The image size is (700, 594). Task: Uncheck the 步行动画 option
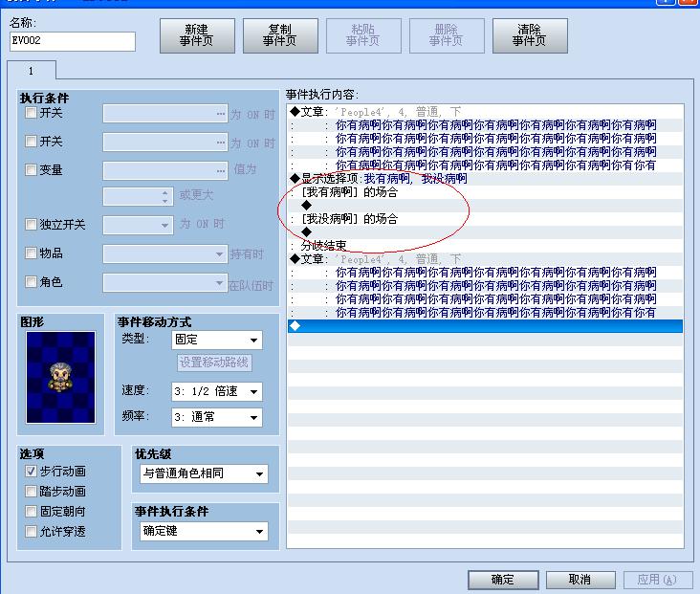click(31, 471)
